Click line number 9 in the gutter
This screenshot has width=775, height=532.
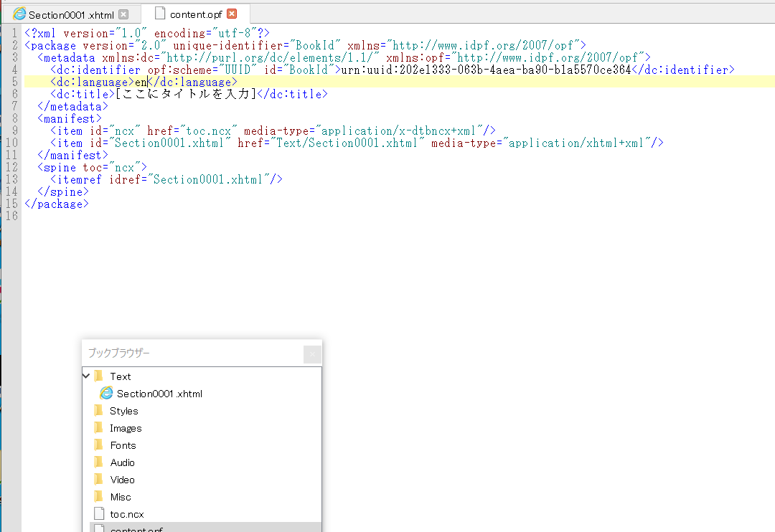(15, 130)
